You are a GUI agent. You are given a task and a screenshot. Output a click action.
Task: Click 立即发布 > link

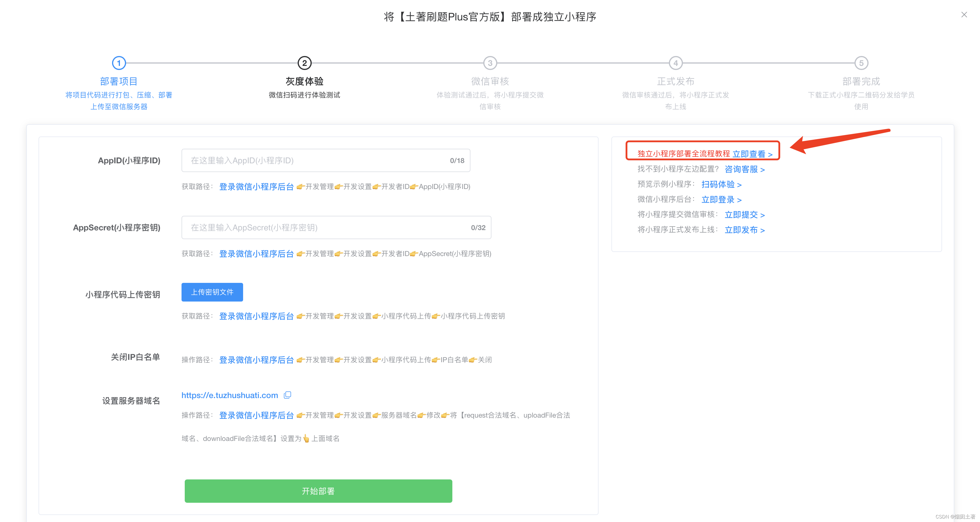(744, 230)
